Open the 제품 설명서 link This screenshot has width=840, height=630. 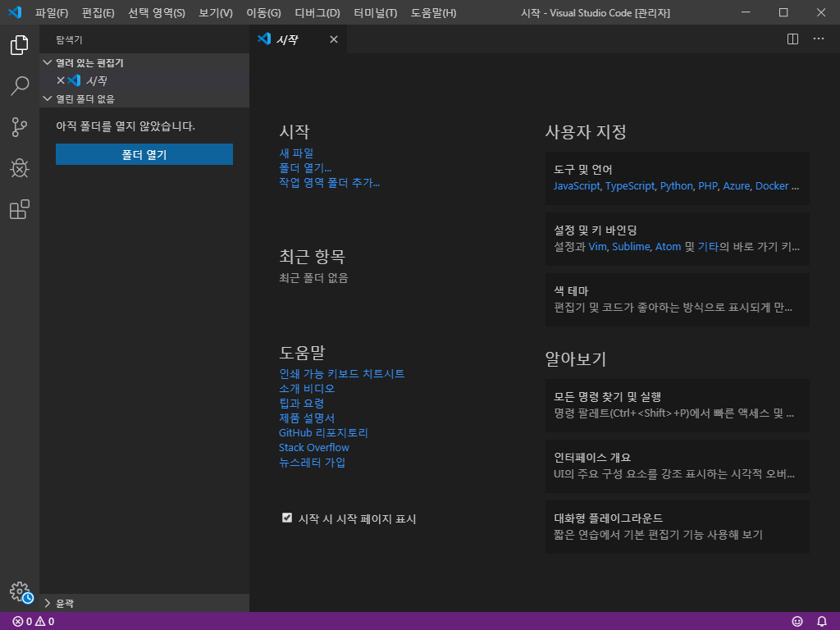point(307,418)
